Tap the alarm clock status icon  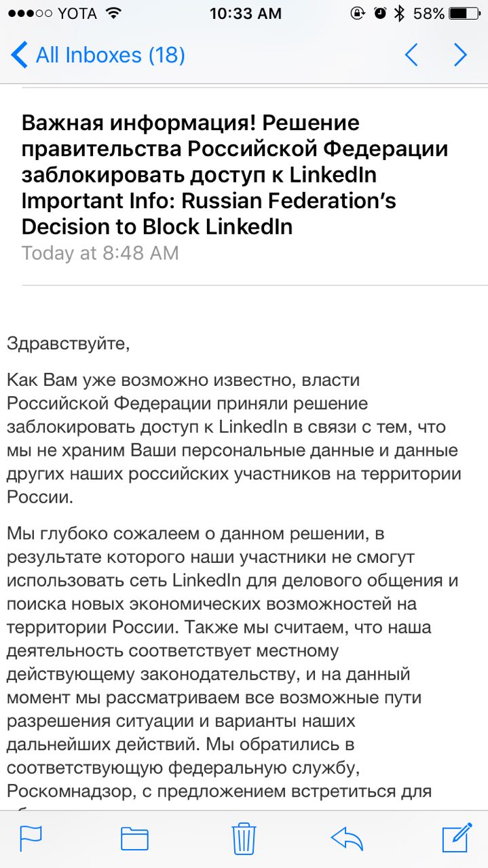click(x=380, y=14)
